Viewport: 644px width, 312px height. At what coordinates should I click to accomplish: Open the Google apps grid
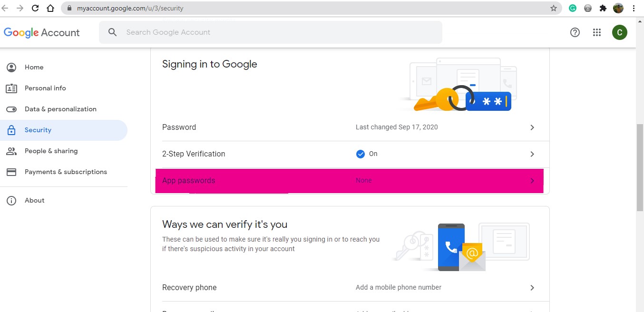pos(597,32)
